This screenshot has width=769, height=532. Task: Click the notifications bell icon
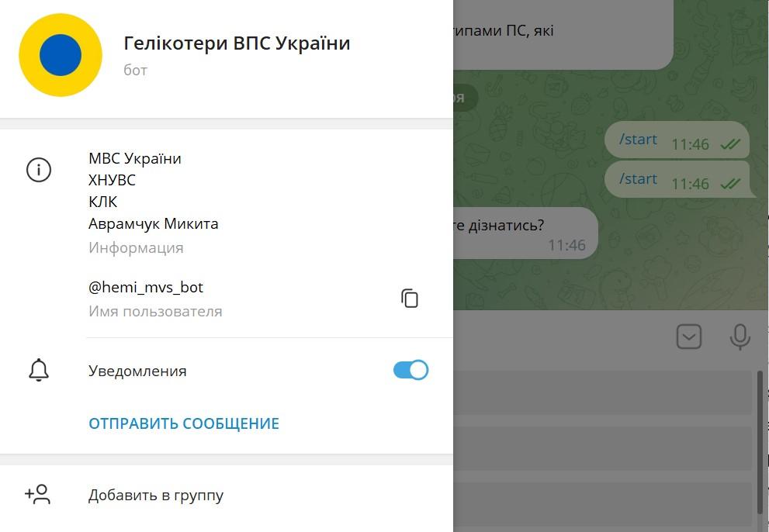39,371
